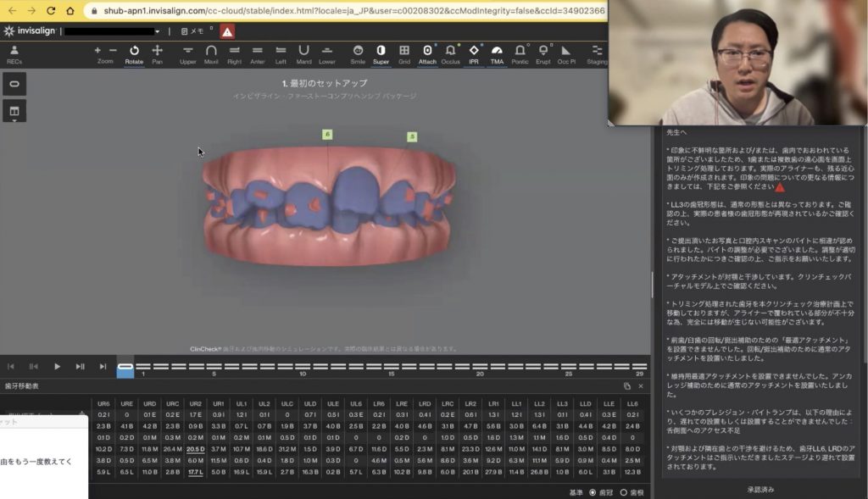Open the Staging tool
Image resolution: width=868 pixels, height=499 pixels.
(x=597, y=55)
